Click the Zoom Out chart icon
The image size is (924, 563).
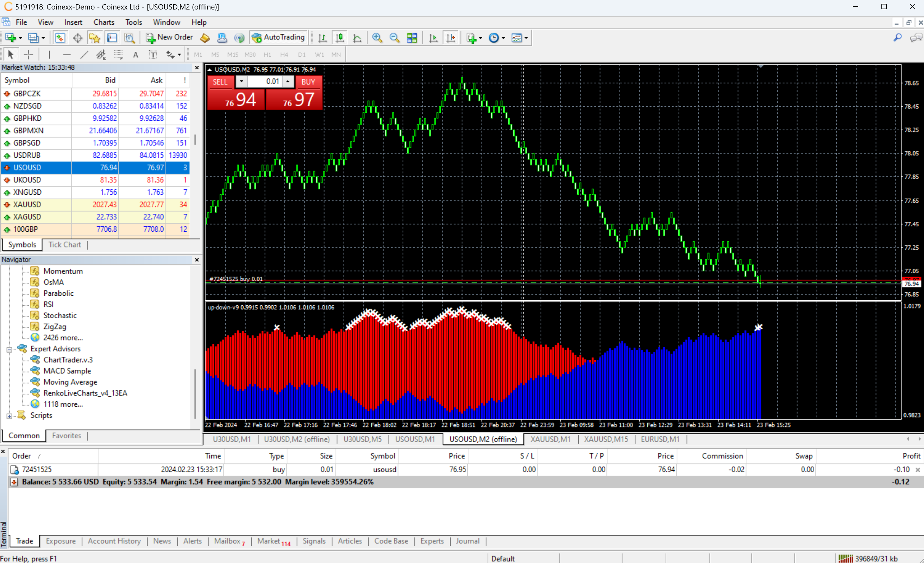pyautogui.click(x=394, y=38)
